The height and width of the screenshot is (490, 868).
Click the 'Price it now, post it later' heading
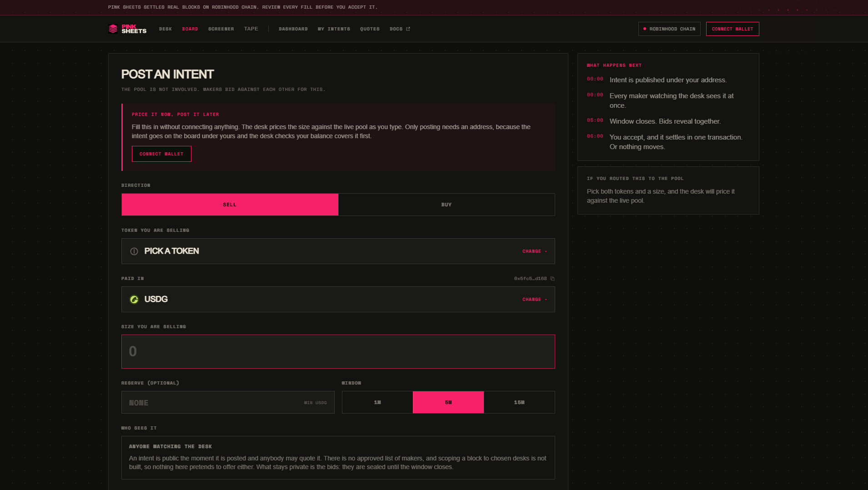[x=176, y=115]
